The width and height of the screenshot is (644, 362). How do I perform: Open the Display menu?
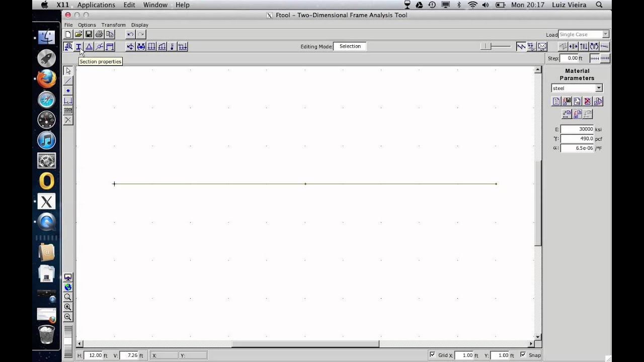pos(140,25)
